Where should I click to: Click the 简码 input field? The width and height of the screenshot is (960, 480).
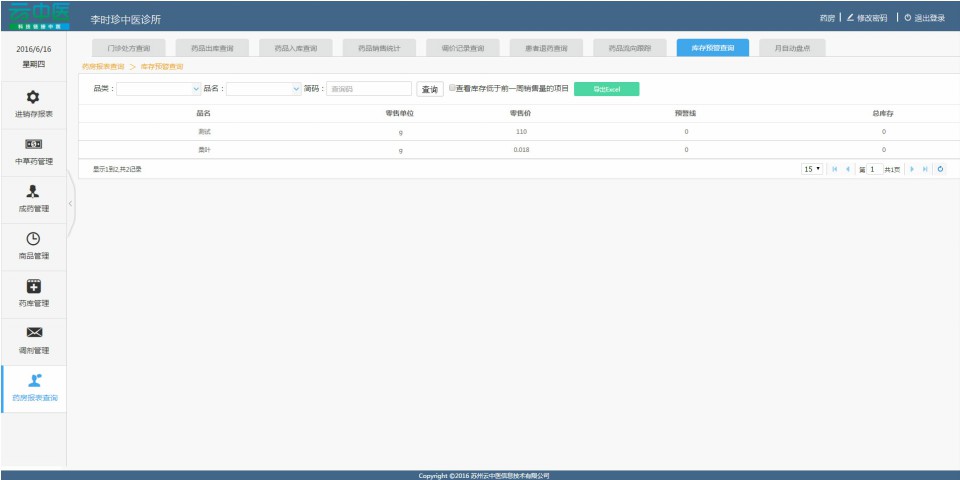(x=369, y=89)
